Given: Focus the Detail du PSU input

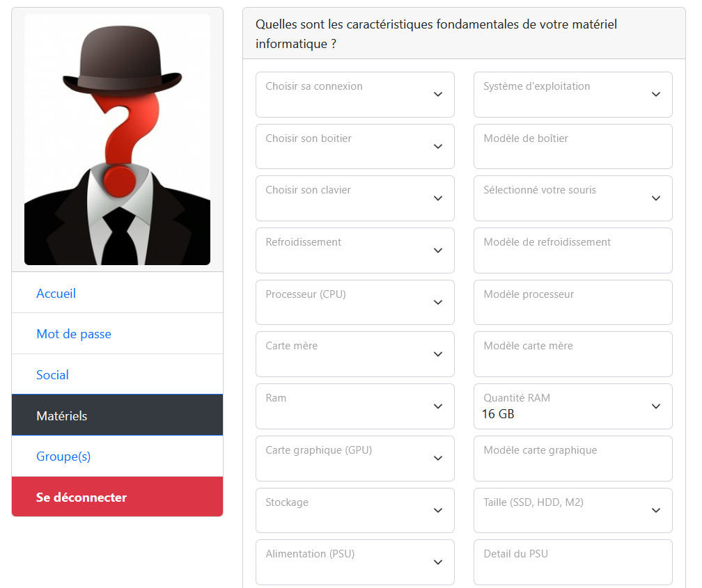Looking at the screenshot, I should pos(572,562).
